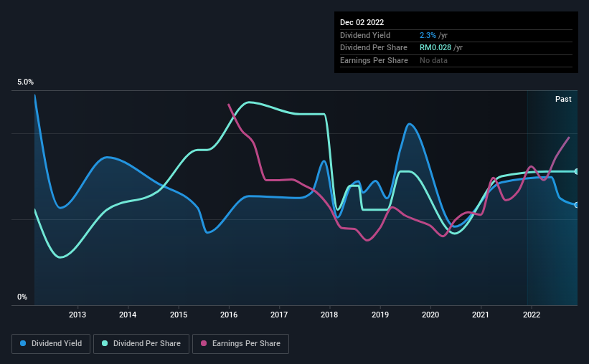The height and width of the screenshot is (364, 589).
Task: Click the Dividend Yield tooltip row label
Action: pos(365,35)
